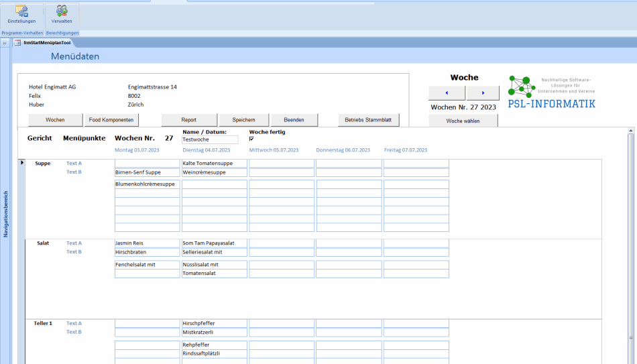Open Food Komponenten
637x364 pixels.
(x=111, y=120)
